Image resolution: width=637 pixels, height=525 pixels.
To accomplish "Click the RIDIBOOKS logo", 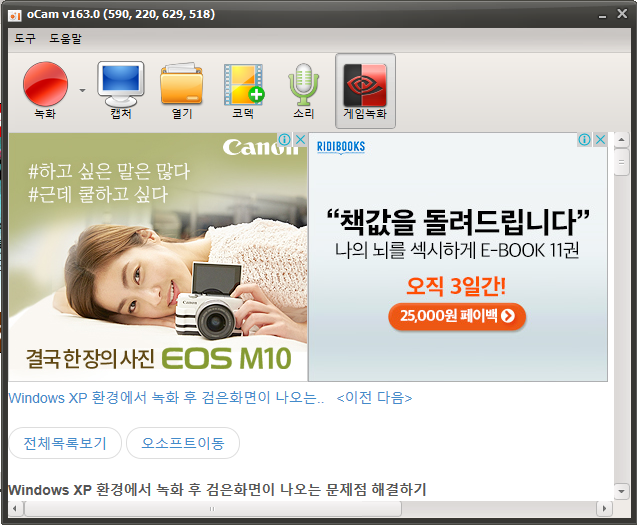I will click(341, 146).
